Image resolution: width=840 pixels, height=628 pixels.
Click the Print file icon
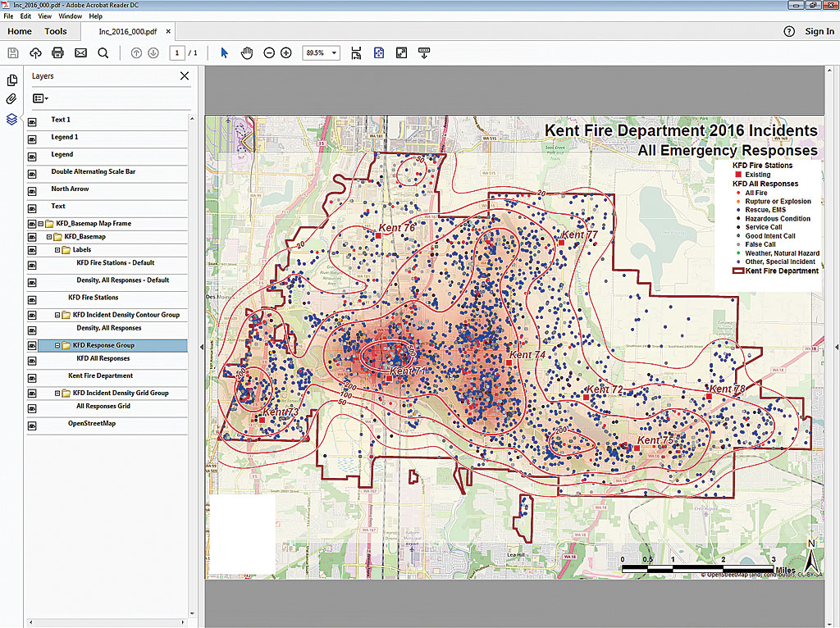pos(57,53)
